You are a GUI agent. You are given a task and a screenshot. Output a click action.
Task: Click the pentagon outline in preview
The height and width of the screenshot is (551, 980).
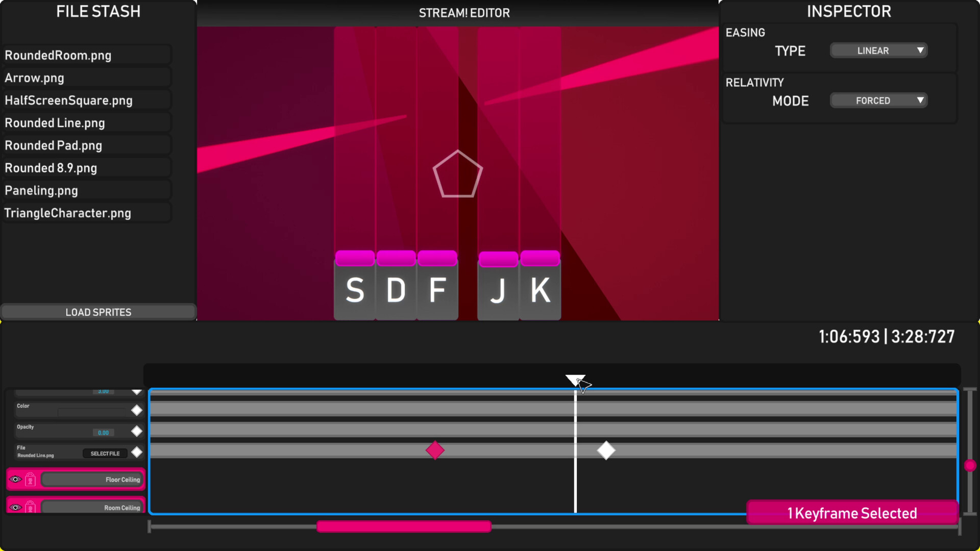pyautogui.click(x=458, y=174)
